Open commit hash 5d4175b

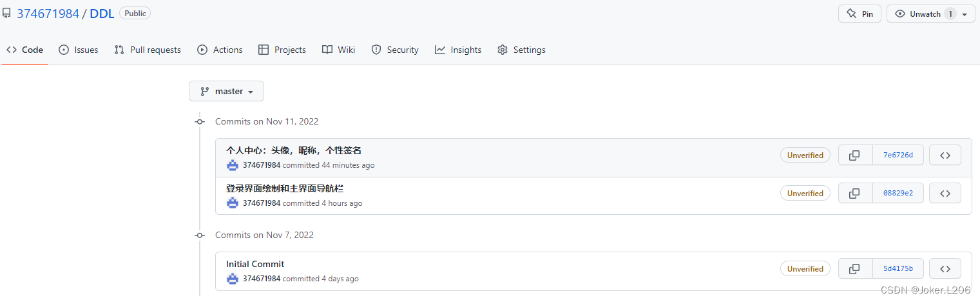(x=898, y=268)
